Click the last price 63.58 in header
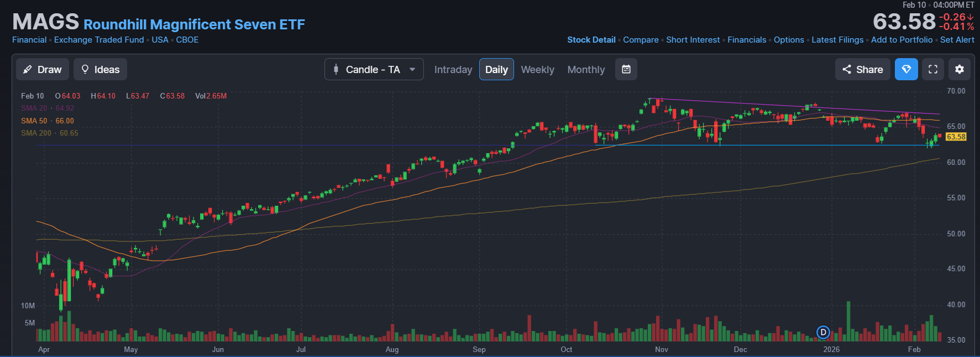980x357 pixels. pos(904,22)
